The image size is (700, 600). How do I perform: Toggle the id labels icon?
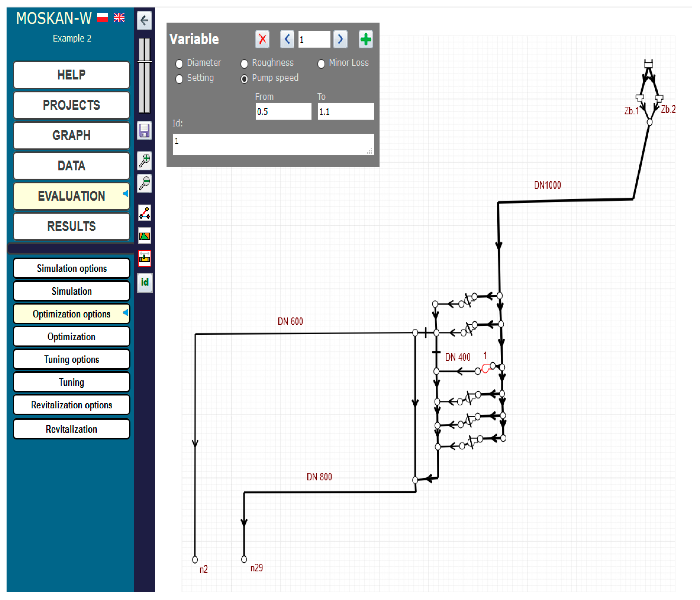tap(145, 282)
